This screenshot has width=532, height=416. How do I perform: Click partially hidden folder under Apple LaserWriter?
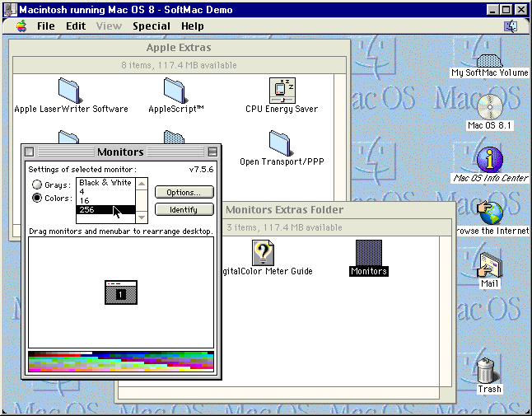pyautogui.click(x=68, y=138)
